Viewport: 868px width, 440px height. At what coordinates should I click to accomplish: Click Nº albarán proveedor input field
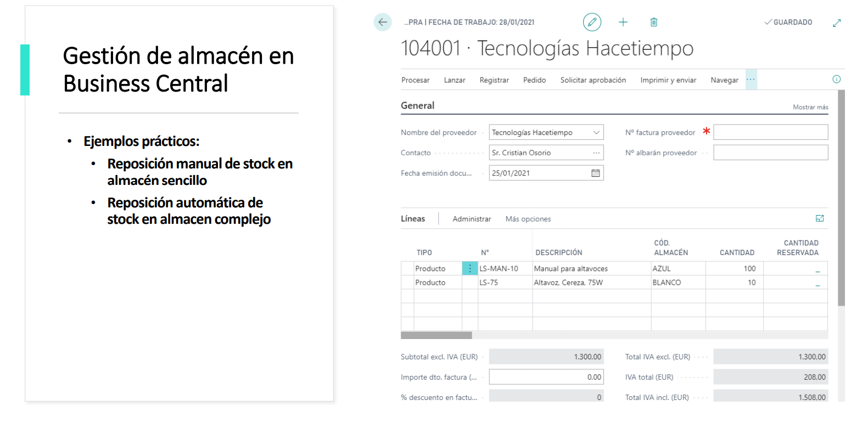tap(771, 153)
